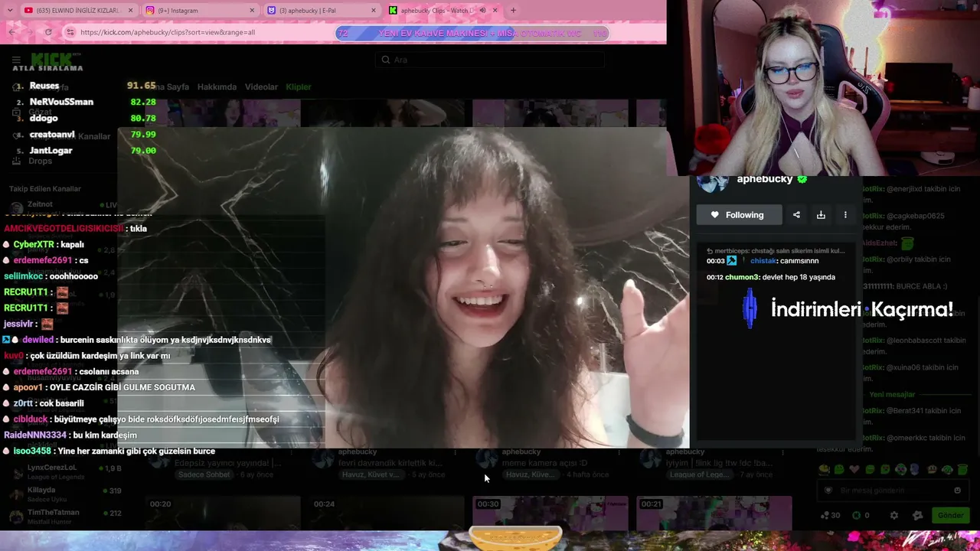This screenshot has height=551, width=980.
Task: Open the Kick hamburger sidebar menu
Action: 16,60
